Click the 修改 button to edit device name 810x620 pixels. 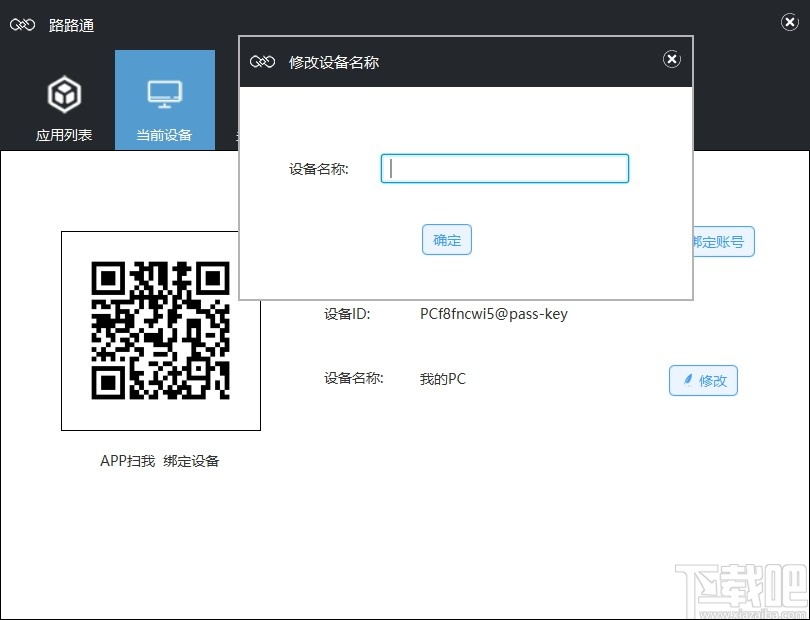click(x=703, y=380)
